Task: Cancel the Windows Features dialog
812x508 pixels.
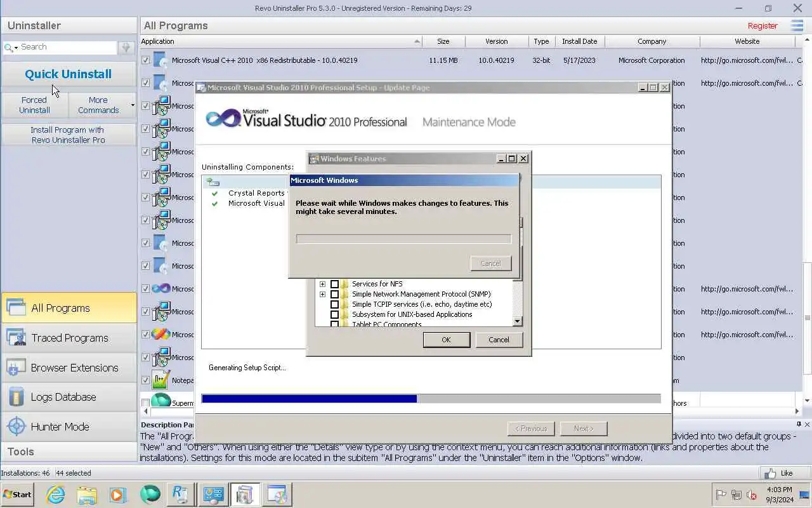Action: [499, 340]
